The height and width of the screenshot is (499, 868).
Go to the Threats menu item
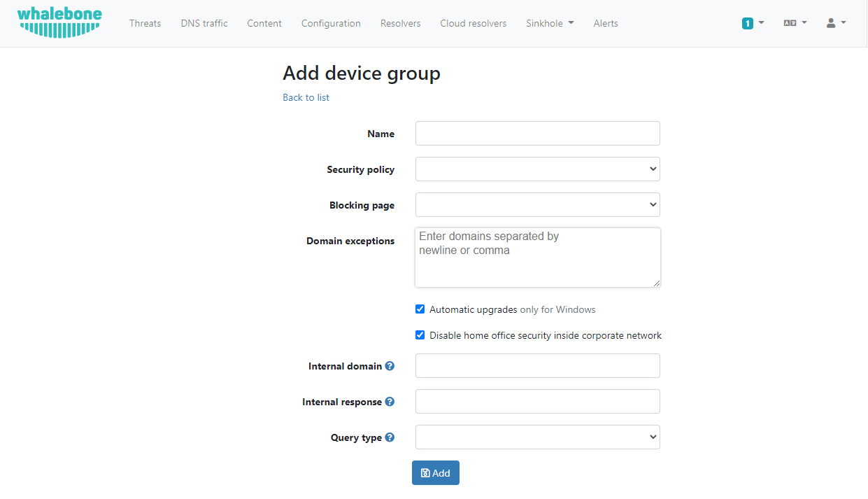pyautogui.click(x=145, y=23)
